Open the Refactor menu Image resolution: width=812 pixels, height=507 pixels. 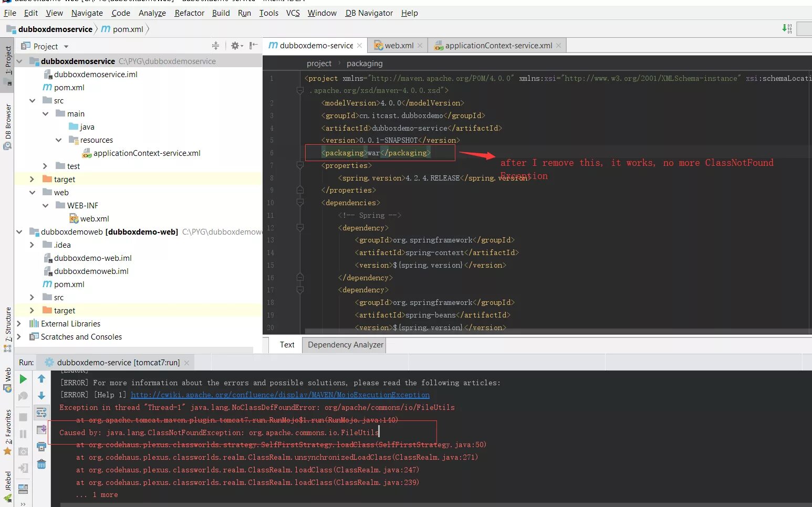pyautogui.click(x=190, y=13)
